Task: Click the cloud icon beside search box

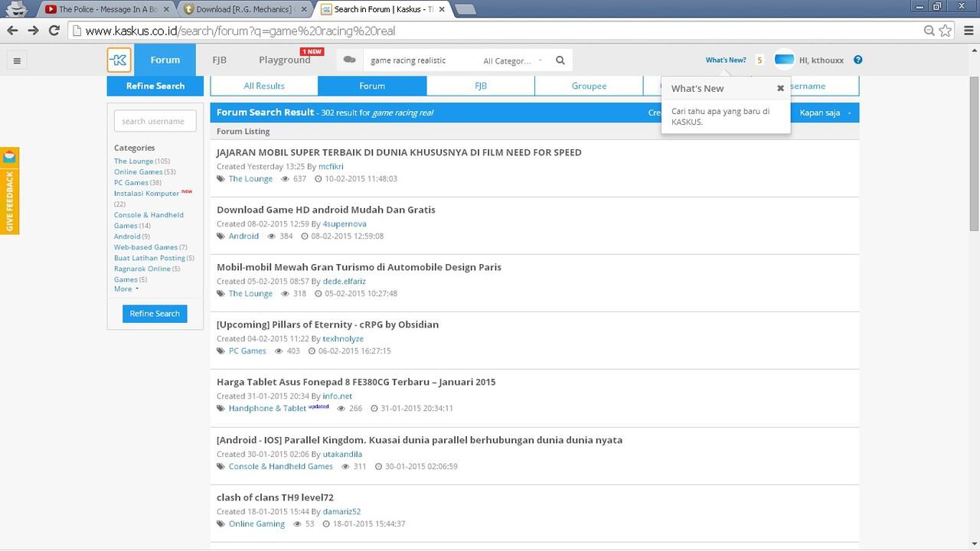Action: [350, 60]
